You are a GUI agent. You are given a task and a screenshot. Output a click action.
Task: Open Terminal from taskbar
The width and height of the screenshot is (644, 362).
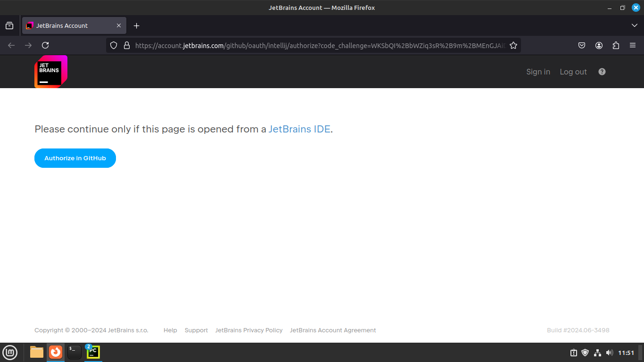click(74, 352)
